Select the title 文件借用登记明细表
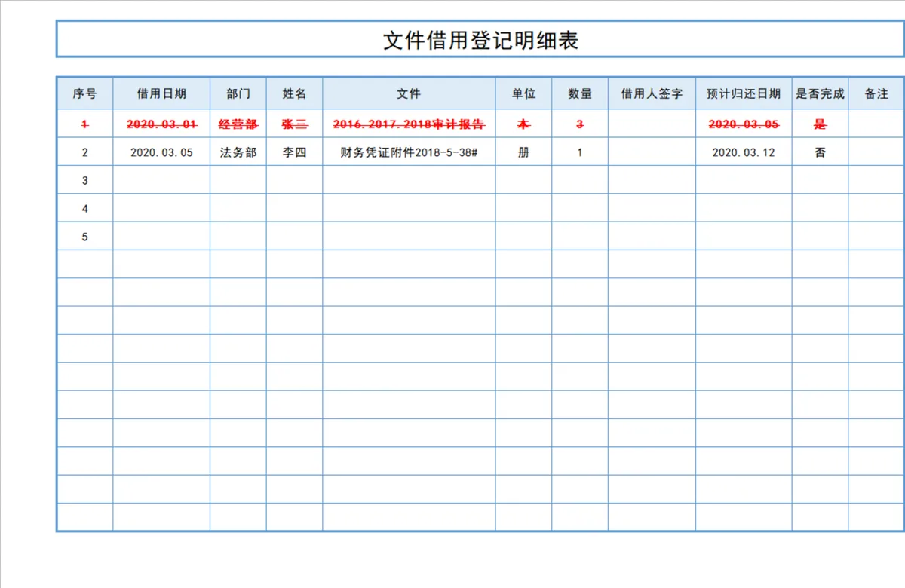This screenshot has height=588, width=905. click(480, 40)
